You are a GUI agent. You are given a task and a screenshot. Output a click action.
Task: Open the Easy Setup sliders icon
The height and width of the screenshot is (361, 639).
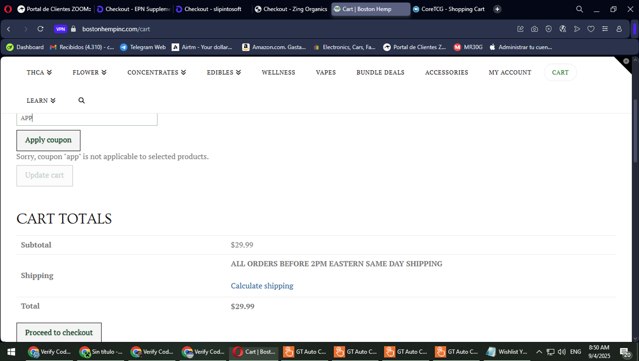click(605, 29)
